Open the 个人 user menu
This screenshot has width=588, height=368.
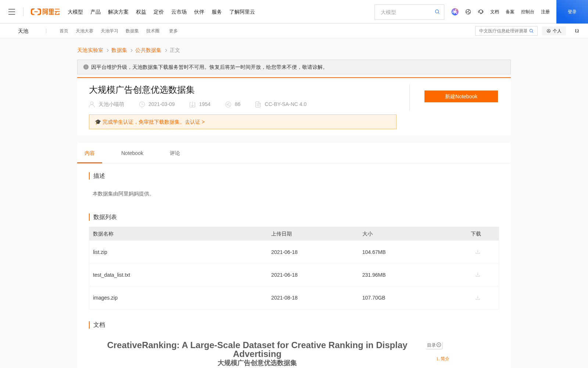tap(554, 31)
